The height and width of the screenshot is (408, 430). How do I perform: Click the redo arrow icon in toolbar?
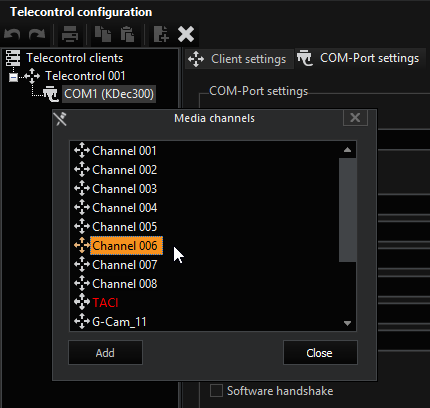pyautogui.click(x=37, y=34)
